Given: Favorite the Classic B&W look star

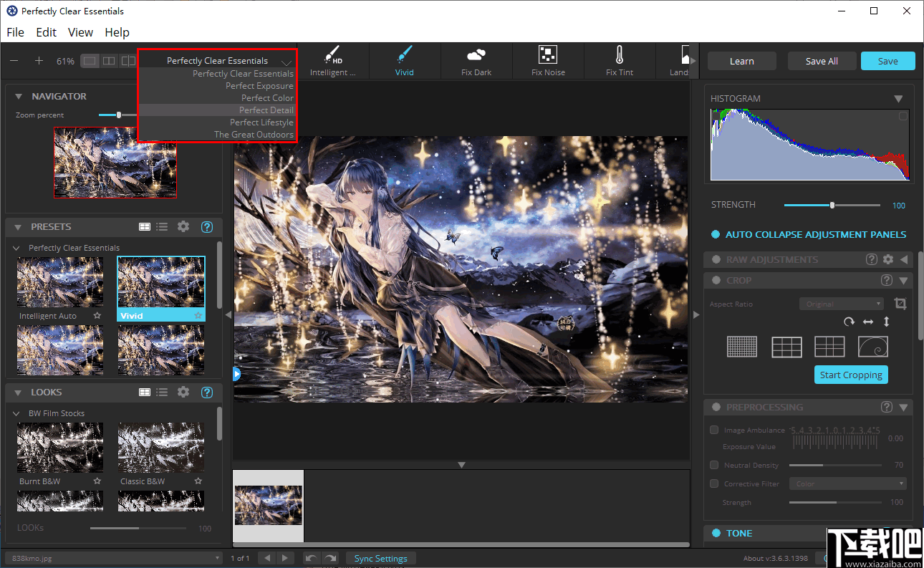Looking at the screenshot, I should coord(198,481).
